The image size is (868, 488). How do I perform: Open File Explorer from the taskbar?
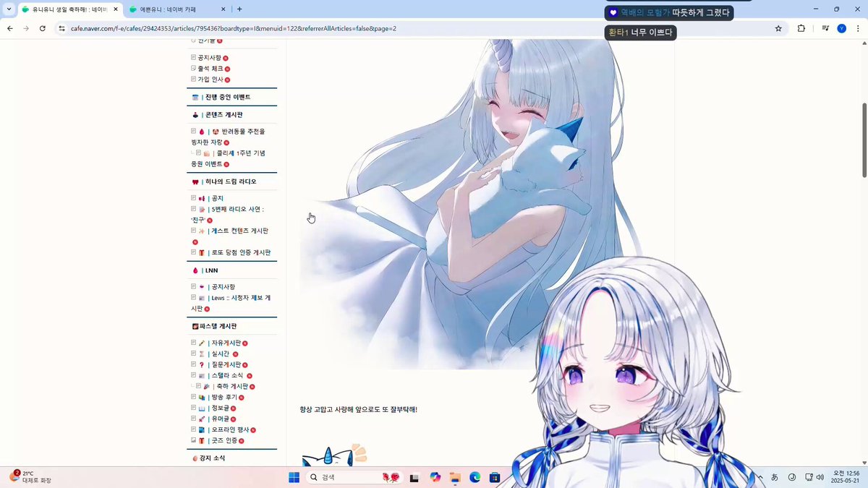455,477
